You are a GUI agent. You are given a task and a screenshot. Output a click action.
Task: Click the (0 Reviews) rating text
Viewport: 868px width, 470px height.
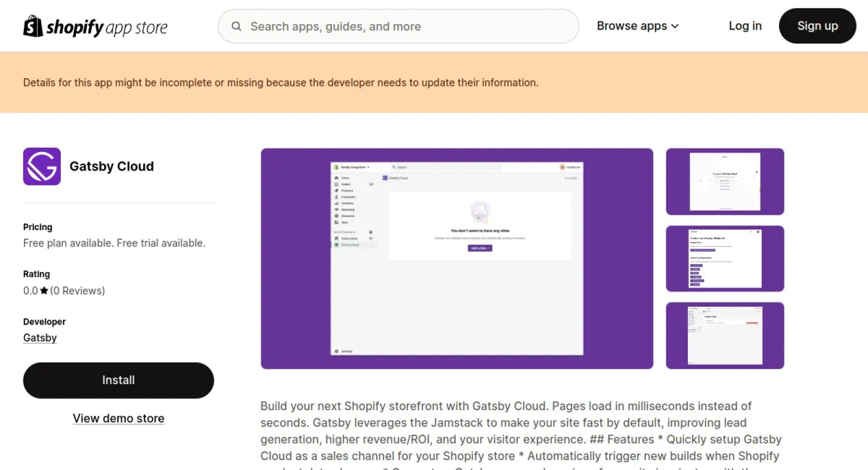coord(78,291)
